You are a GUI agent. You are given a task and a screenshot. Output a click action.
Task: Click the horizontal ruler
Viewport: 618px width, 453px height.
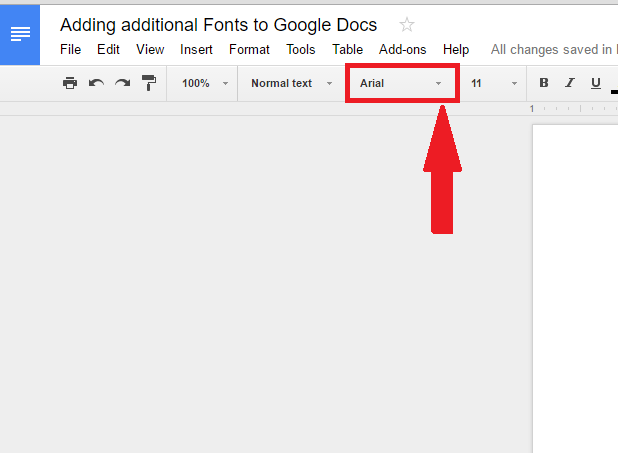(x=573, y=108)
